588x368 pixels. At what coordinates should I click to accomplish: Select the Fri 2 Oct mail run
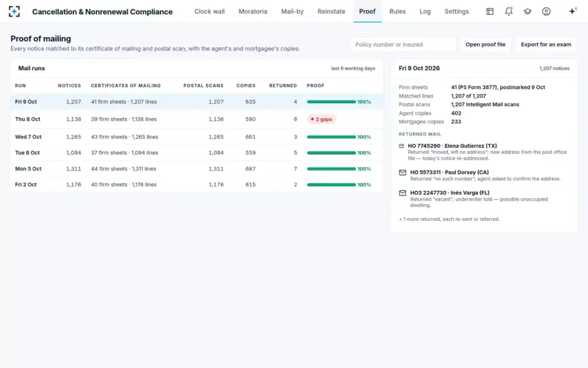(196, 184)
